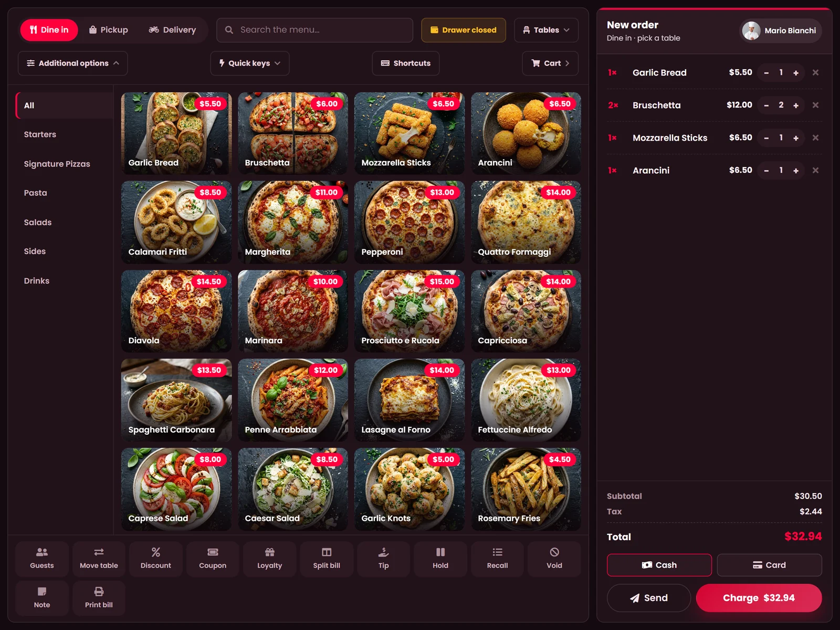Image resolution: width=840 pixels, height=630 pixels.
Task: Toggle the Drawer closed button
Action: click(464, 30)
